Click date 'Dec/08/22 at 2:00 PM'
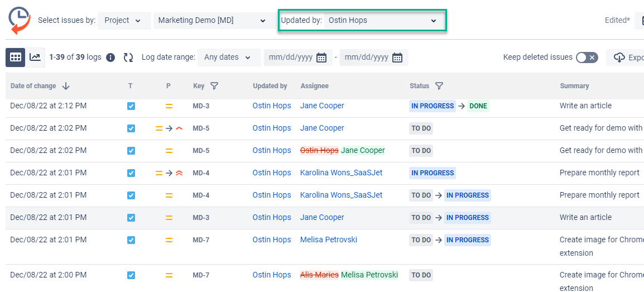This screenshot has width=644, height=292. (49, 275)
